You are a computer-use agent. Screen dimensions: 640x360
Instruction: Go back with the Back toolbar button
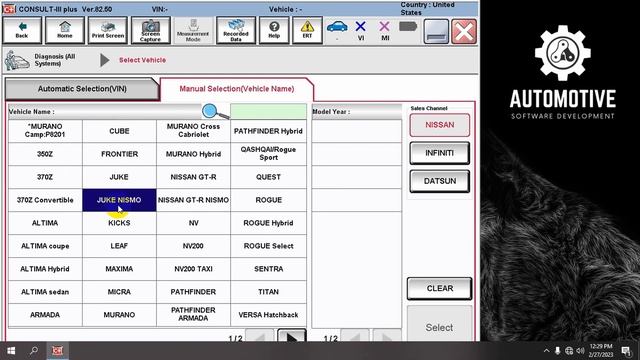[x=22, y=30]
